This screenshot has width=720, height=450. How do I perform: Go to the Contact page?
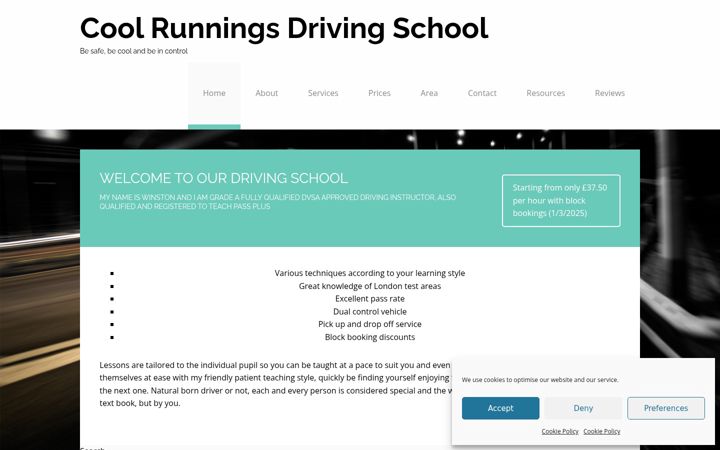point(482,93)
